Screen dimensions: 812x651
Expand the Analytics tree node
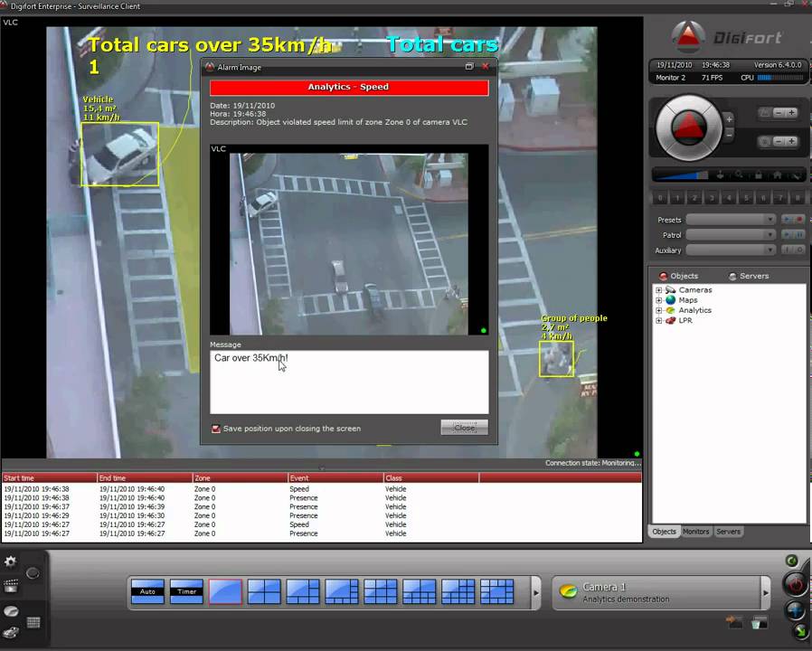coord(658,310)
